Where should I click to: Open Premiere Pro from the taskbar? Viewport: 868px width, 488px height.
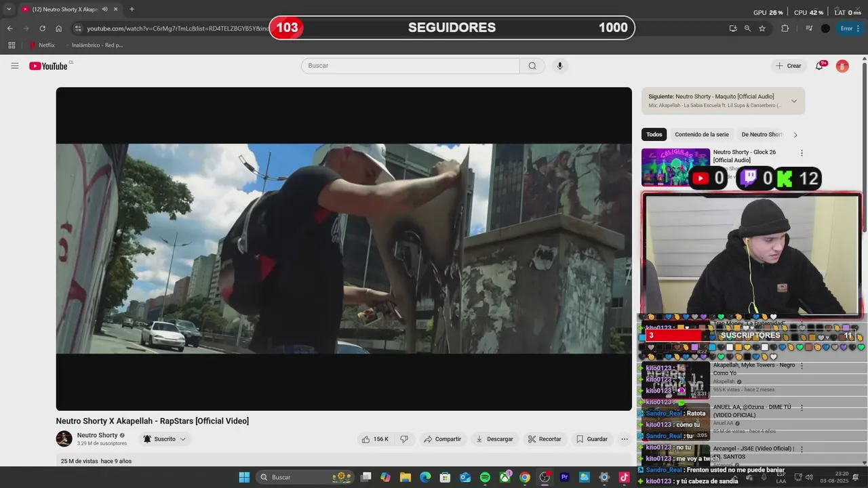click(564, 477)
